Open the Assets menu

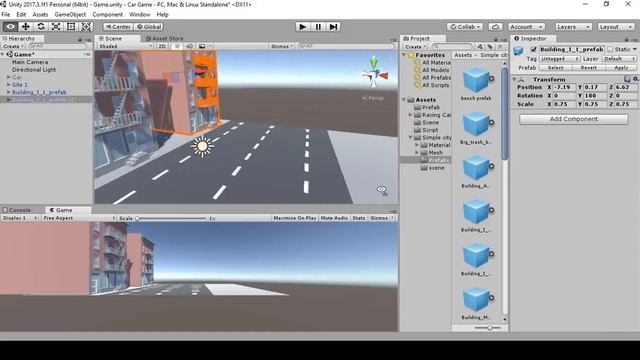pyautogui.click(x=40, y=14)
